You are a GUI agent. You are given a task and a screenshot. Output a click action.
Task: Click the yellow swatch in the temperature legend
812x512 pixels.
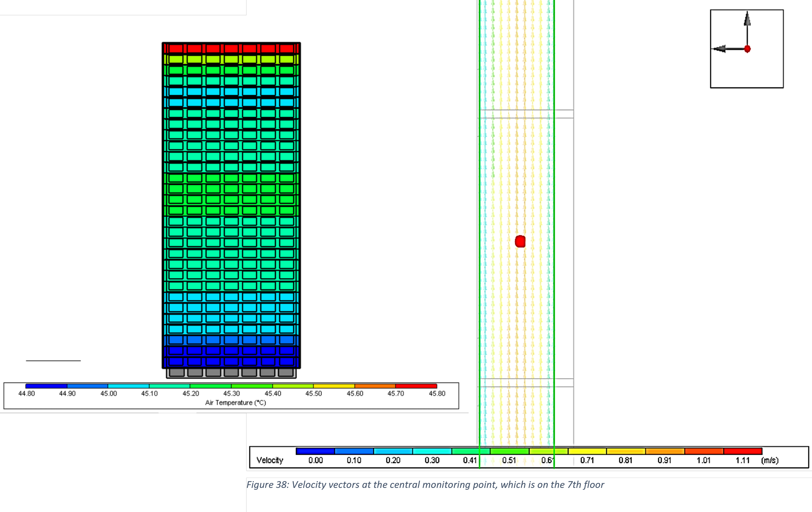coord(334,386)
